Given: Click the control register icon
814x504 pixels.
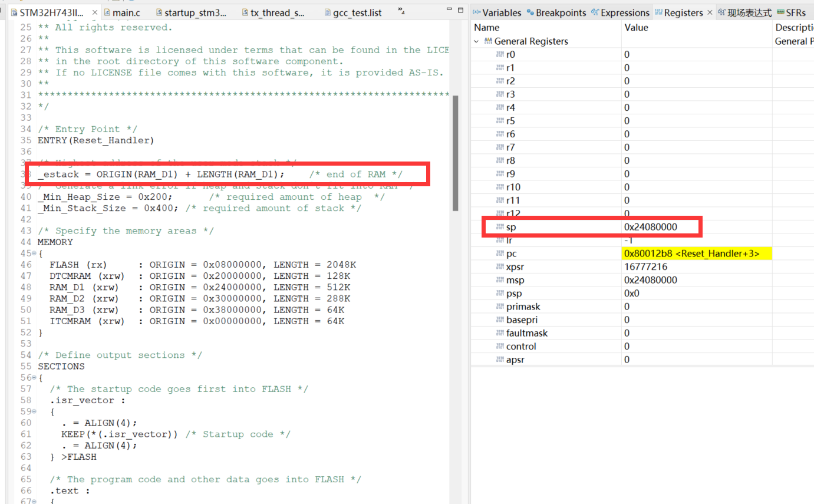Looking at the screenshot, I should coord(500,347).
